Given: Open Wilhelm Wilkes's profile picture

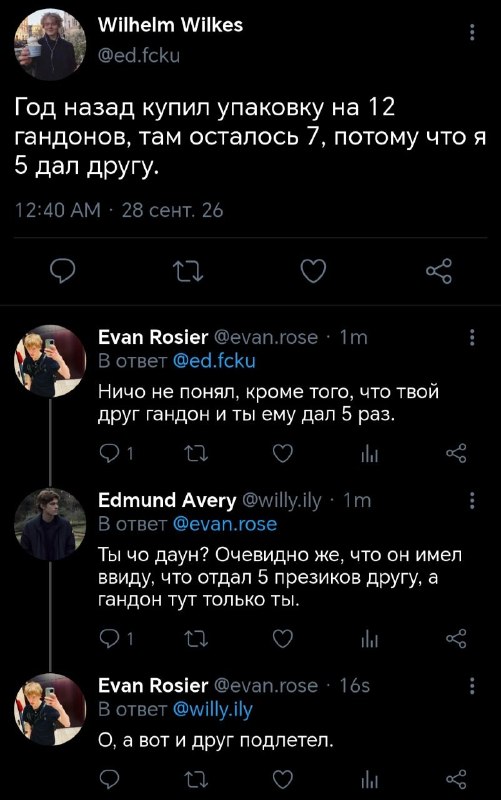Looking at the screenshot, I should click(50, 44).
